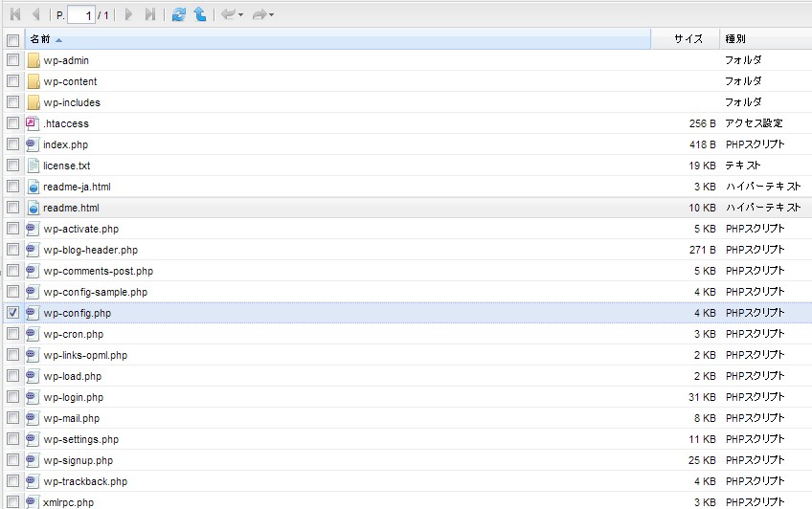This screenshot has width=812, height=509.
Task: Open the forward arrow dropdown
Action: pos(271,15)
